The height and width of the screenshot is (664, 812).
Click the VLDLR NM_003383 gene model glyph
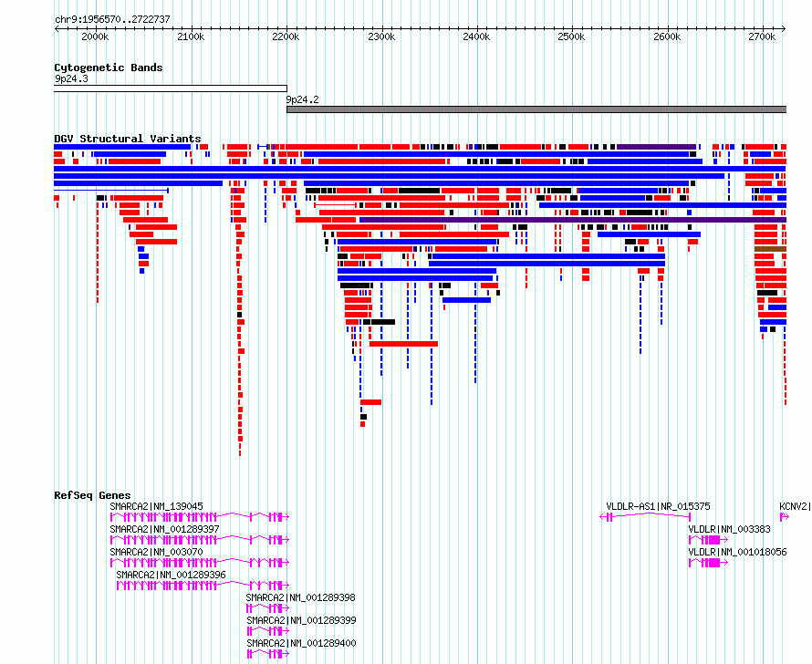click(x=708, y=539)
